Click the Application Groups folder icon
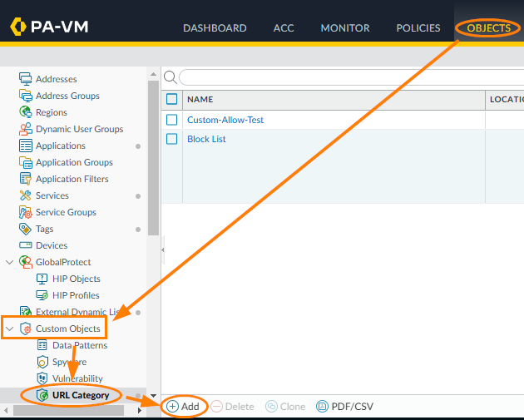This screenshot has height=420, width=524. pyautogui.click(x=26, y=162)
